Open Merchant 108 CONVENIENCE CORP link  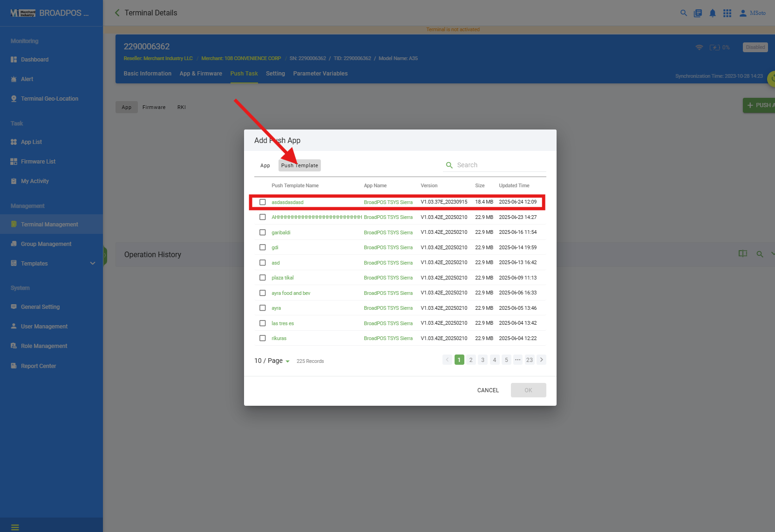pos(241,58)
